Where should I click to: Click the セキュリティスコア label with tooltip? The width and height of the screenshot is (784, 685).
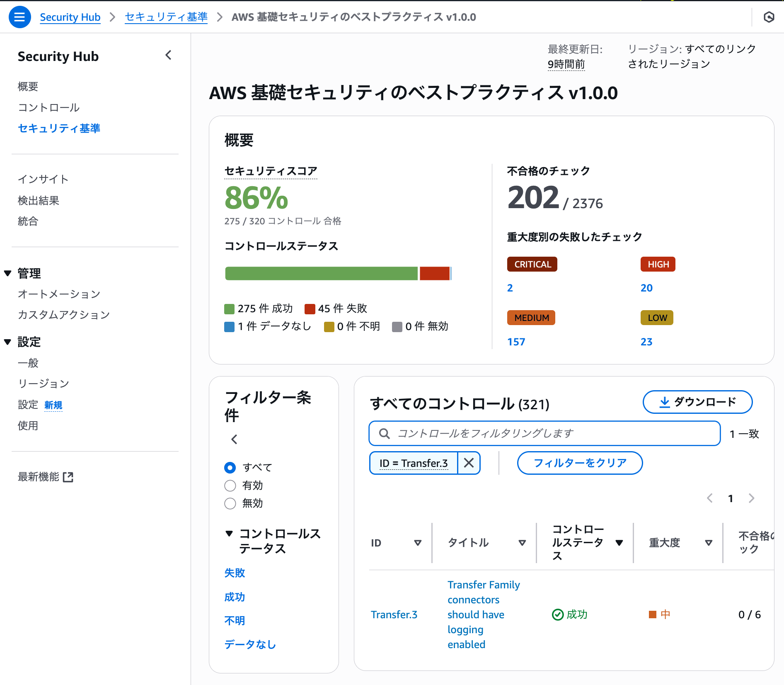coord(271,171)
